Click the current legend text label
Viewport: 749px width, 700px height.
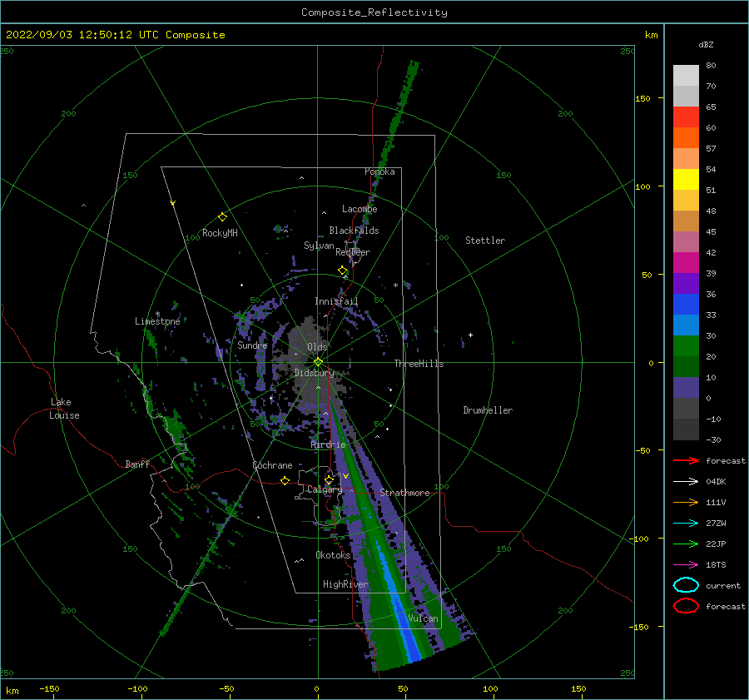[x=723, y=586]
